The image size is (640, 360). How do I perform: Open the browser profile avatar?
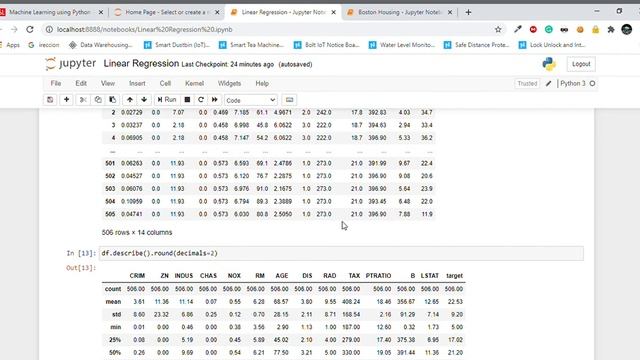[627, 29]
